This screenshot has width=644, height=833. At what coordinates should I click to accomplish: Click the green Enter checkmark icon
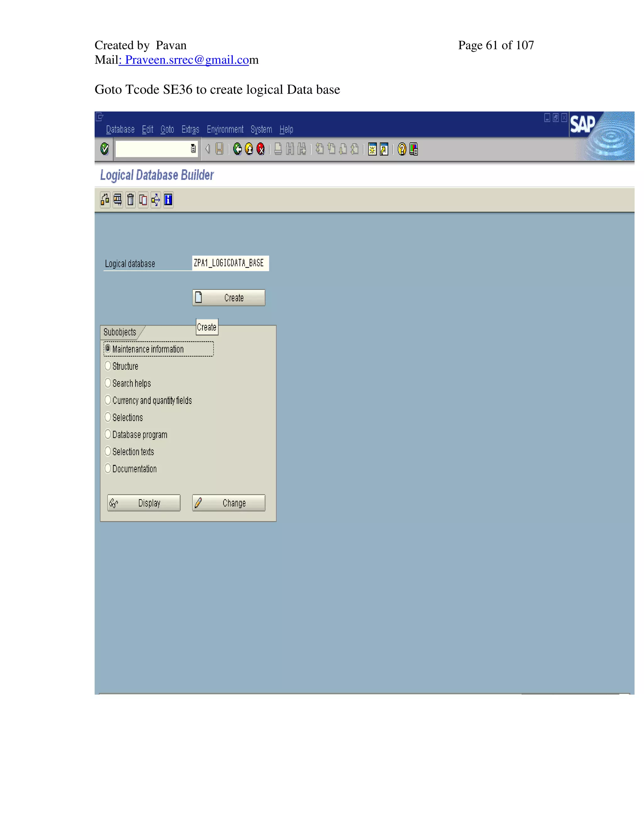tap(104, 149)
